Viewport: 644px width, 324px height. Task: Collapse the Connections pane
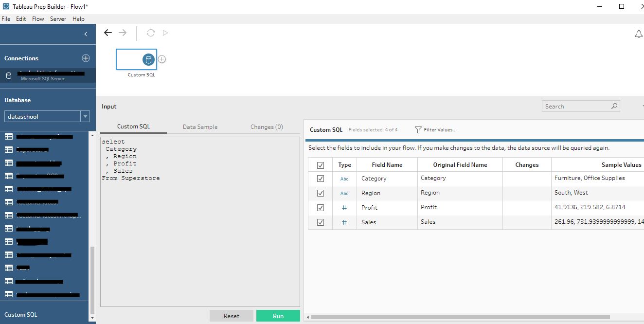pos(87,35)
